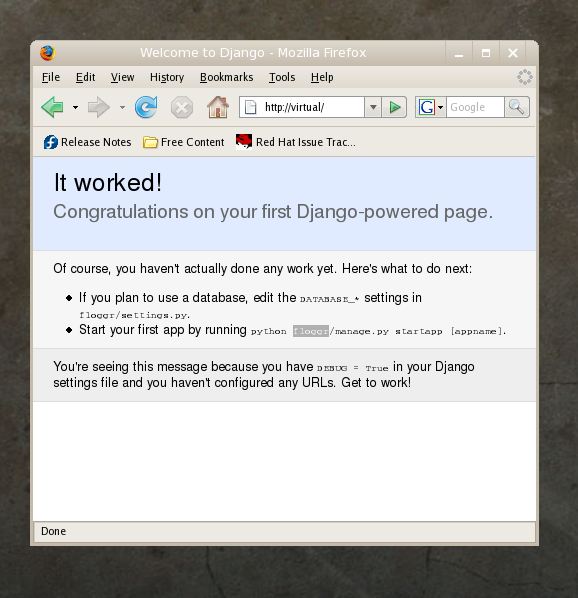Open the search engine selector dropdown arrow
Viewport: 578px width, 598px height.
(x=440, y=108)
